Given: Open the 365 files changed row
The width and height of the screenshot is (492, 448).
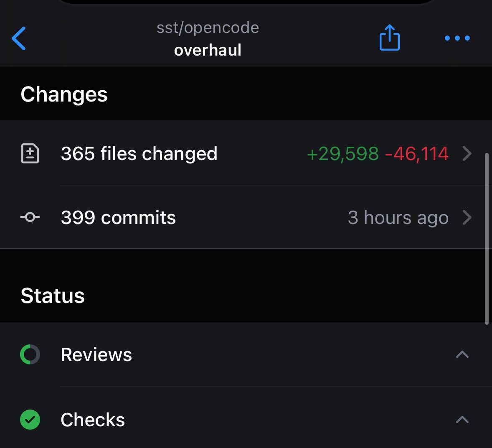Looking at the screenshot, I should coord(246,153).
